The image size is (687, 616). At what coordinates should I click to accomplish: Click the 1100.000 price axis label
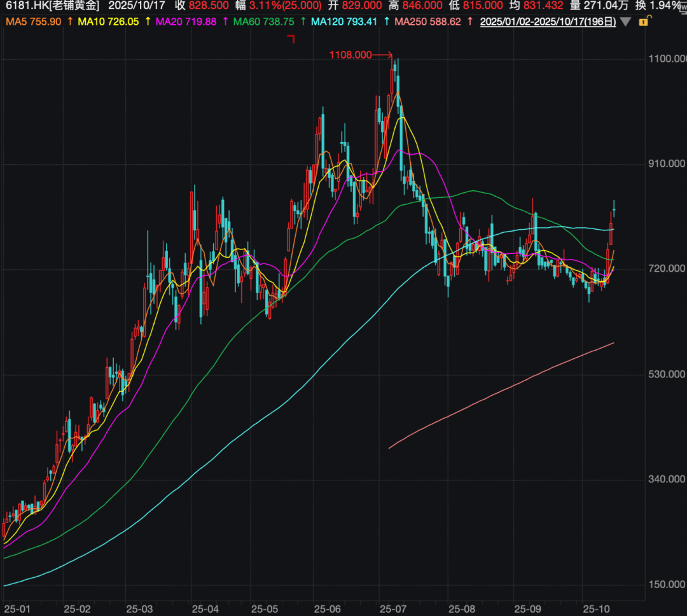pyautogui.click(x=666, y=59)
